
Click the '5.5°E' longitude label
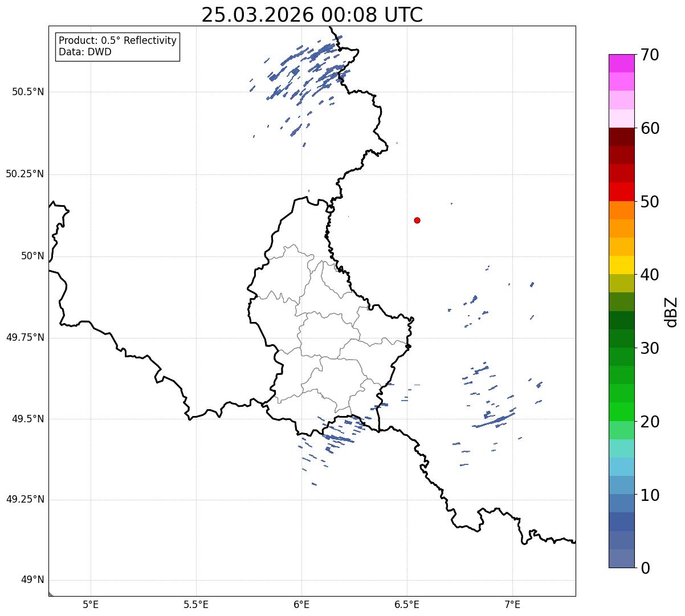click(x=196, y=605)
